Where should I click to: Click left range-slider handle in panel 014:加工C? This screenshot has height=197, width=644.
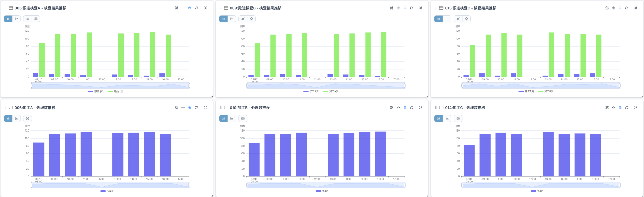pyautogui.click(x=462, y=185)
